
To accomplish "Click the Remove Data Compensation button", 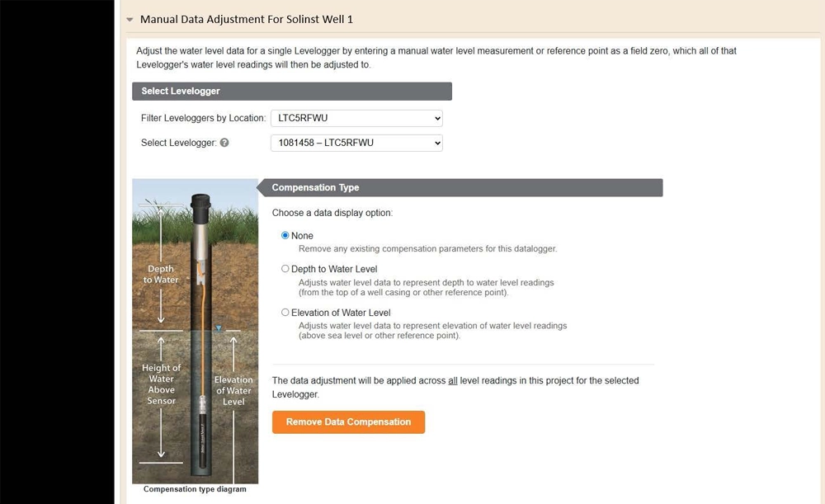I will coord(348,422).
